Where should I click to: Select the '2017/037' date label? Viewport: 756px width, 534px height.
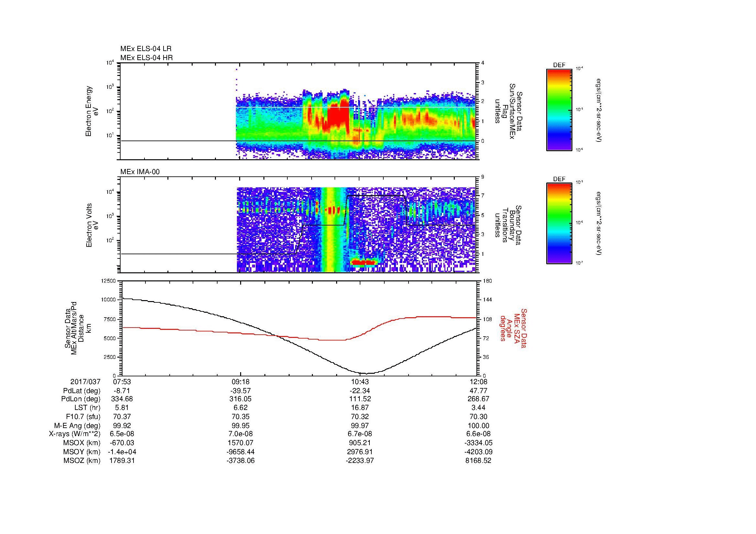[85, 382]
